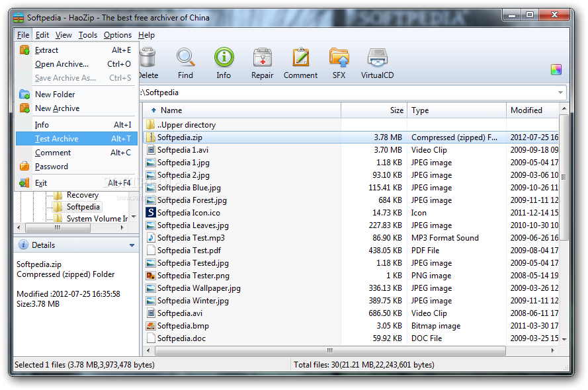Click the New Archive menu icon
This screenshot has height=390, width=588.
point(24,108)
